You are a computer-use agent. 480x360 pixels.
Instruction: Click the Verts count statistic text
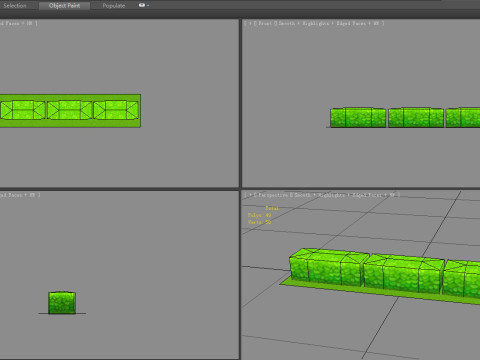click(259, 222)
